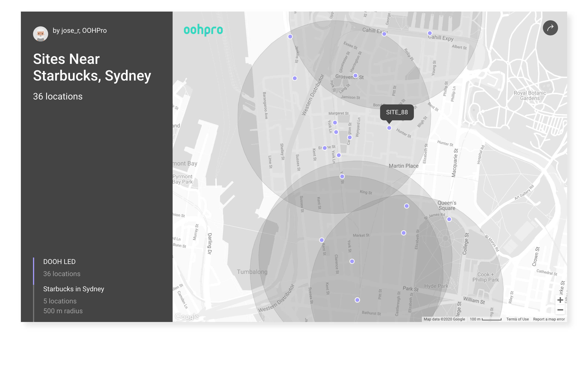Click the 'Map data ©2020 Google' attribution
Screen dimensions: 588x379
pyautogui.click(x=444, y=319)
